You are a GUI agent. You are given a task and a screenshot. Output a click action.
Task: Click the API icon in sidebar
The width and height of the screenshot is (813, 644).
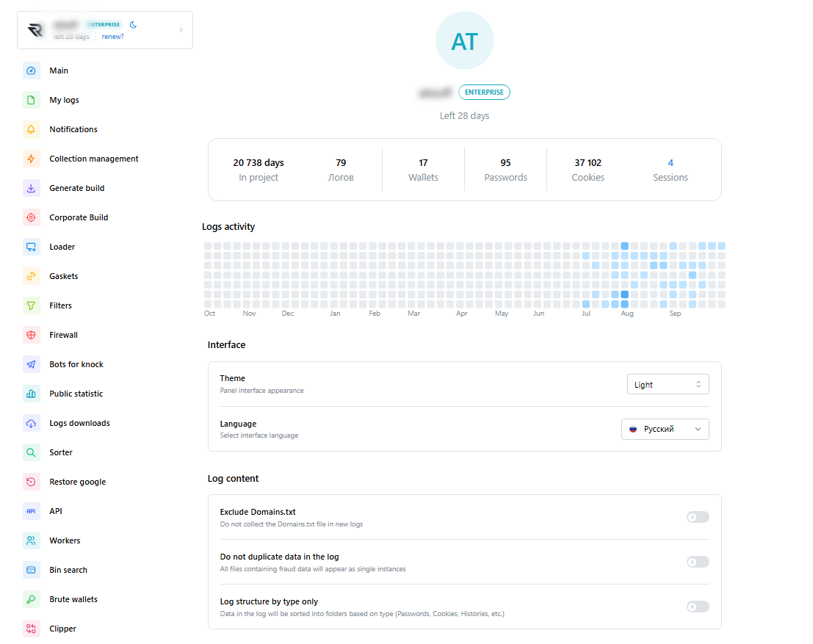[x=31, y=511]
